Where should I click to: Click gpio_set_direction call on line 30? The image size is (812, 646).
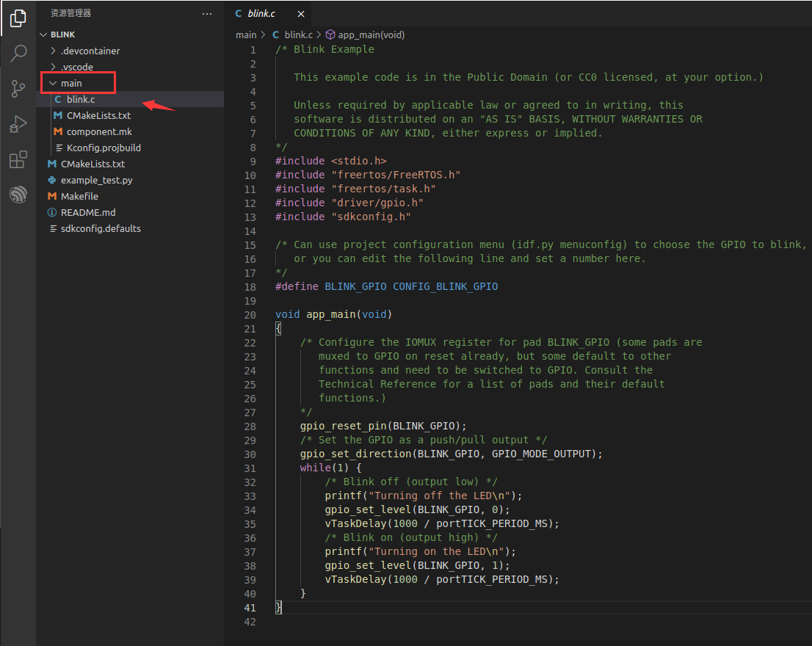[x=356, y=454]
